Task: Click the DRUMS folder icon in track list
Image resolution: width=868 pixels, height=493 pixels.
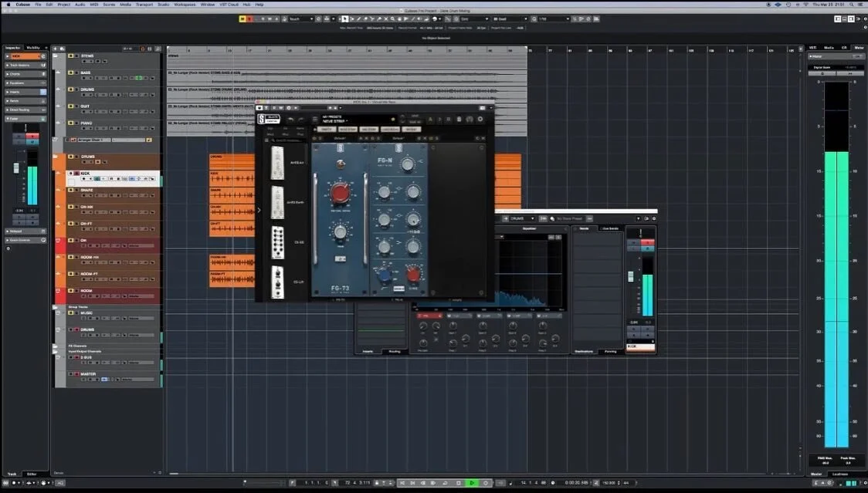Action: point(56,157)
